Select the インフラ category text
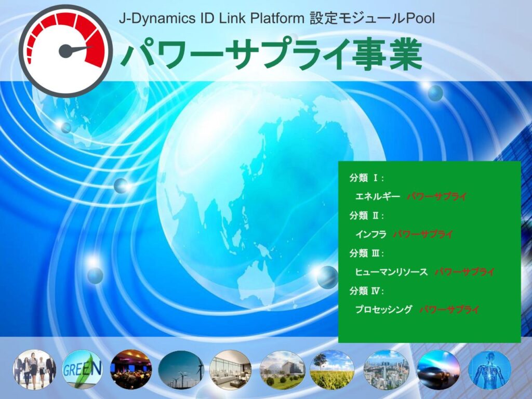The height and width of the screenshot is (399, 532). 370,234
